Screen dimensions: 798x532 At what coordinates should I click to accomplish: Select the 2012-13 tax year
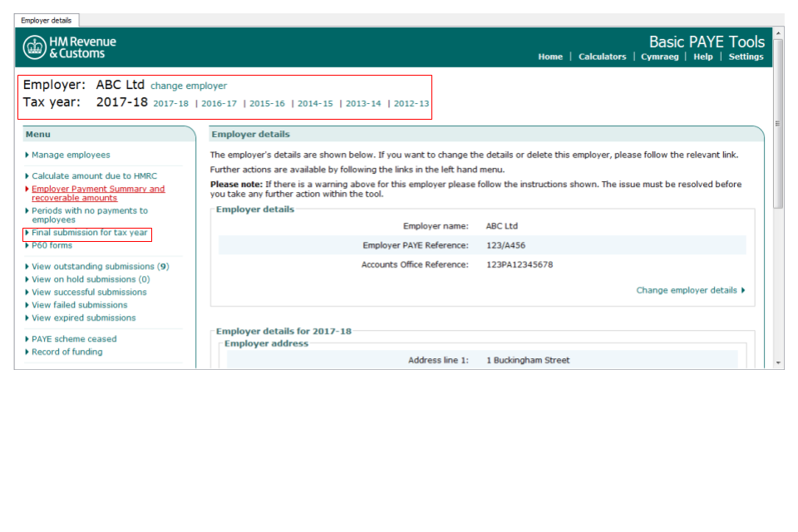point(411,104)
